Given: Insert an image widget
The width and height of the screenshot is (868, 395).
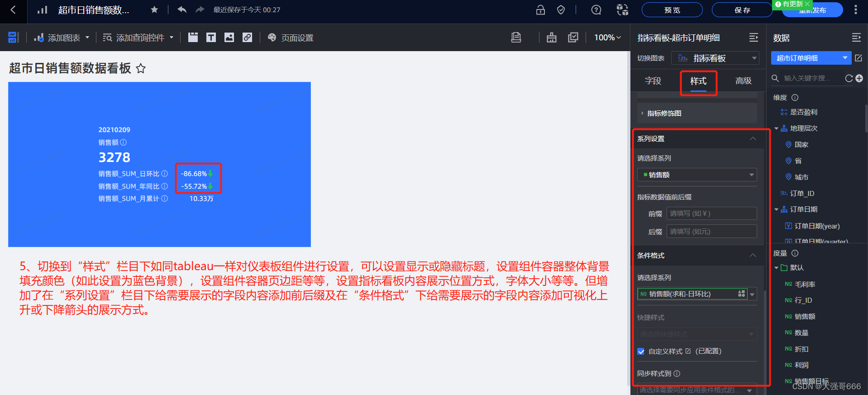Looking at the screenshot, I should (229, 38).
